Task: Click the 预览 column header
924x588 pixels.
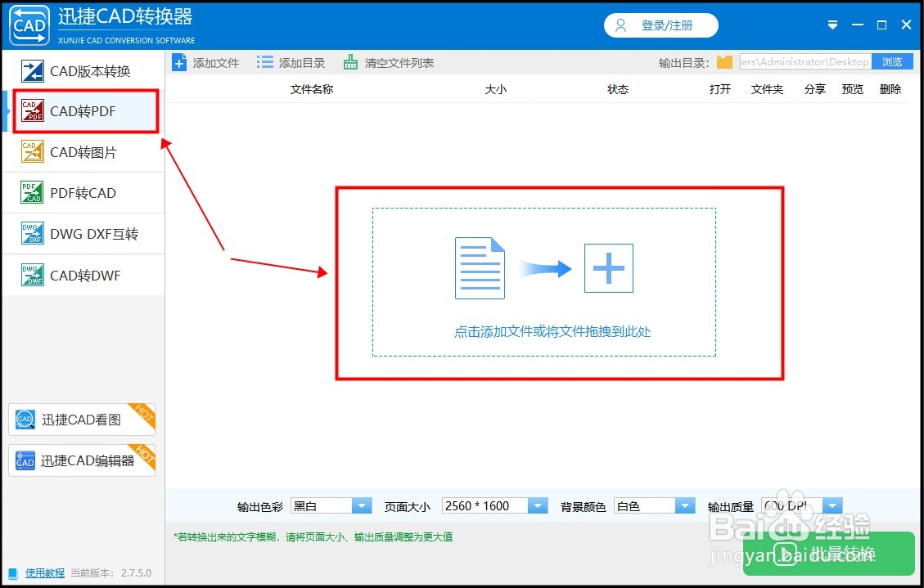Action: [x=853, y=89]
